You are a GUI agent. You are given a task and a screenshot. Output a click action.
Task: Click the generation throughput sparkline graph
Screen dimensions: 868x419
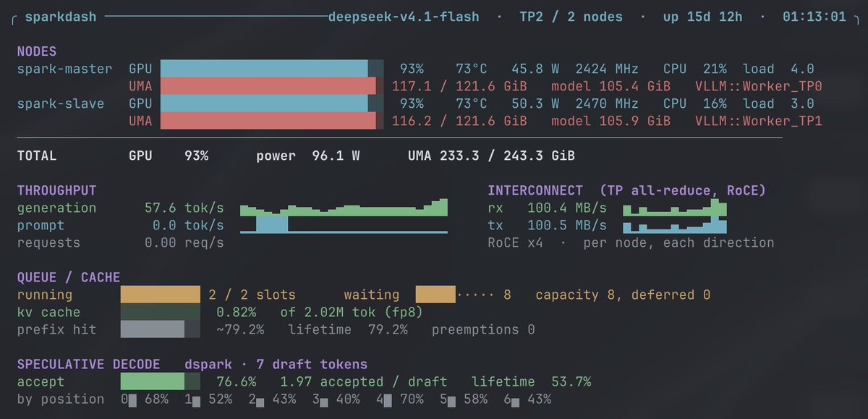tap(344, 208)
